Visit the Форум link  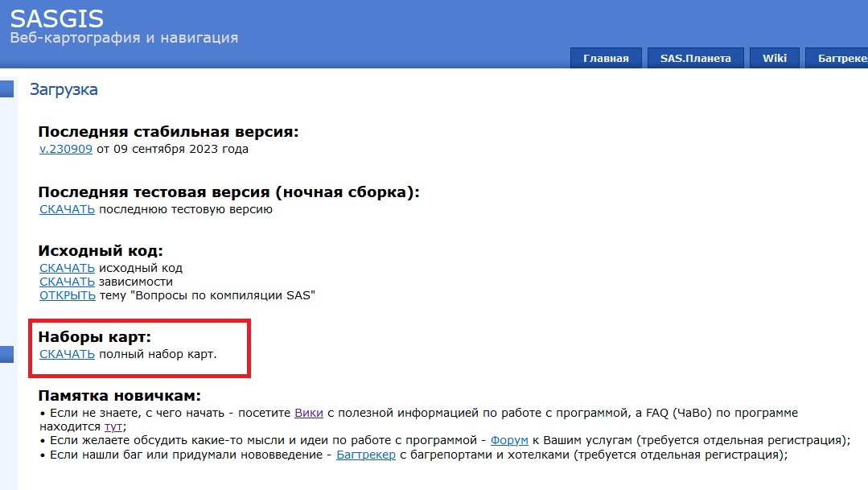point(510,440)
